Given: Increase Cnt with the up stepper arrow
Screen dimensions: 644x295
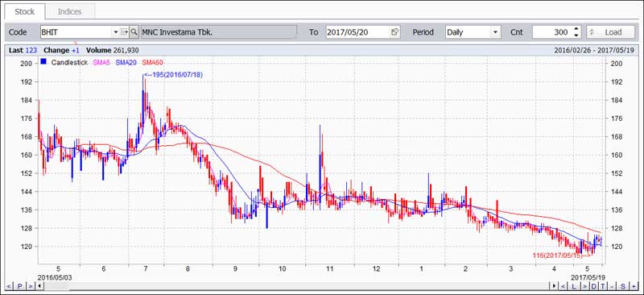Looking at the screenshot, I should (576, 29).
